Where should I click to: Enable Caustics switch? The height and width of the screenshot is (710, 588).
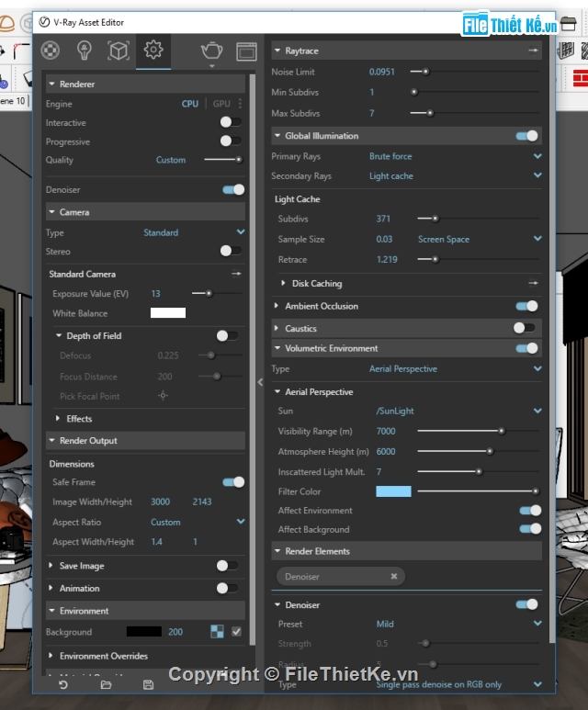tap(524, 327)
